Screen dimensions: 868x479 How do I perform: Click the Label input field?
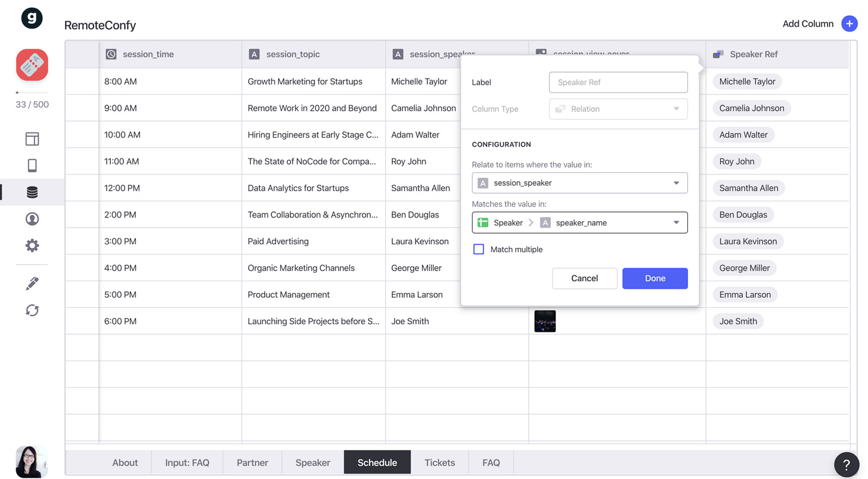[x=618, y=82]
